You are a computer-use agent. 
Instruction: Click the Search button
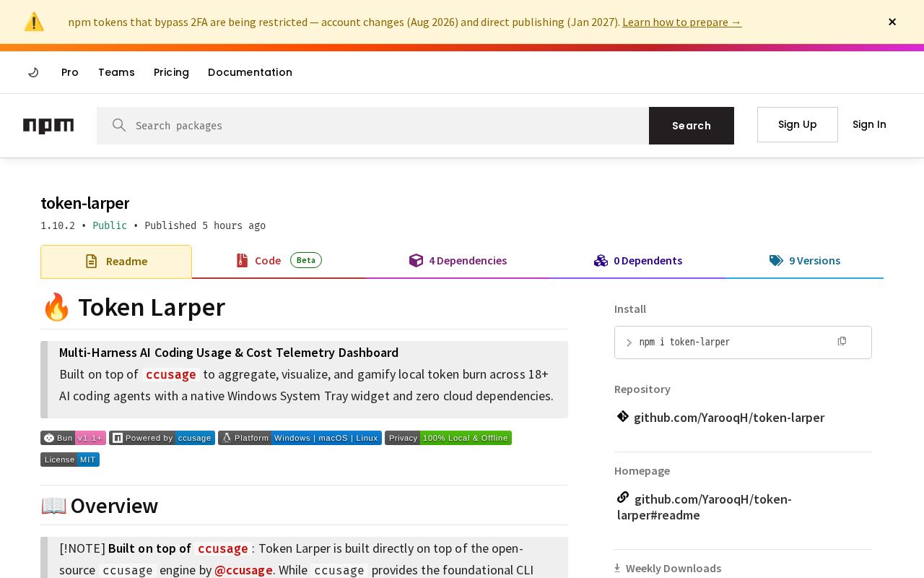coord(692,126)
